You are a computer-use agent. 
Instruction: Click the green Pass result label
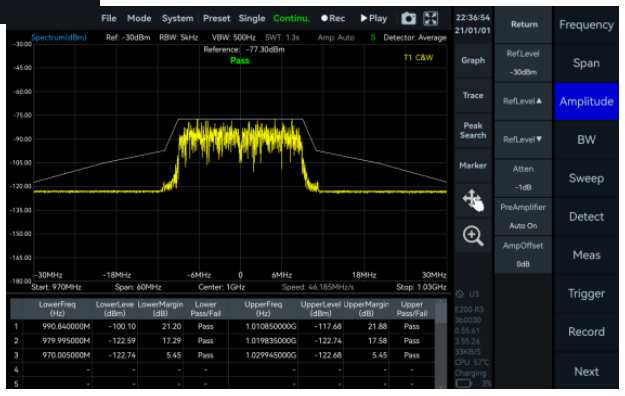coord(240,61)
